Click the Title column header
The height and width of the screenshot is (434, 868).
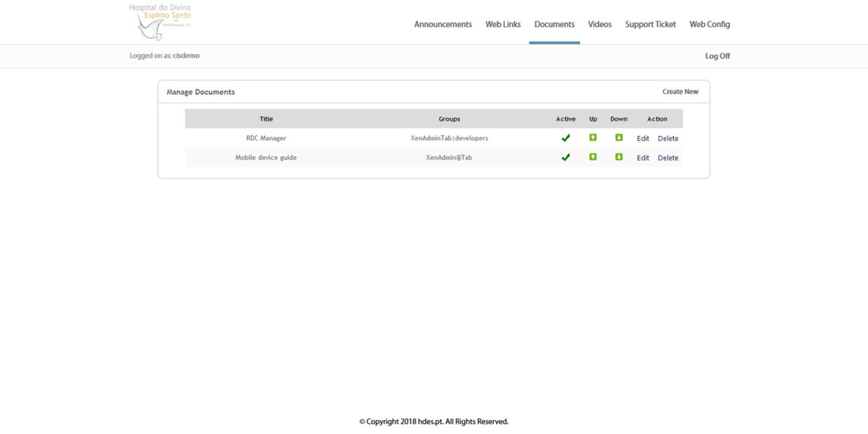pyautogui.click(x=266, y=119)
